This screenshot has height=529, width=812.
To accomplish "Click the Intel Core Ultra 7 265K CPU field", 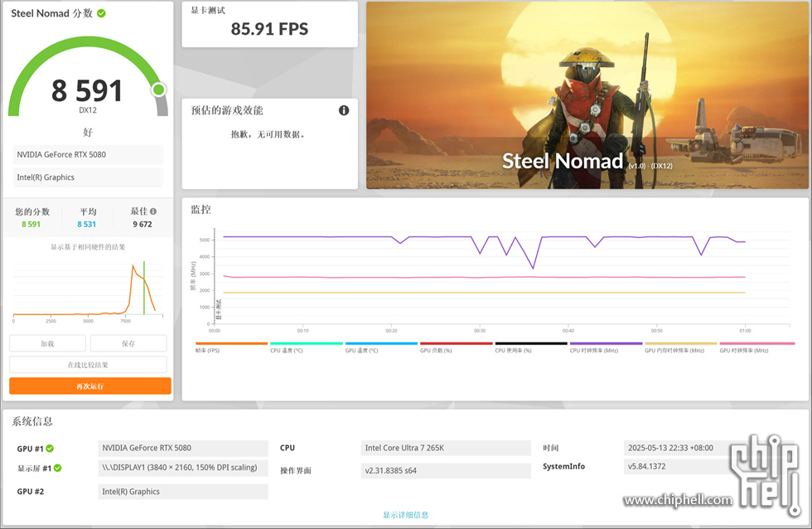I will pos(446,449).
